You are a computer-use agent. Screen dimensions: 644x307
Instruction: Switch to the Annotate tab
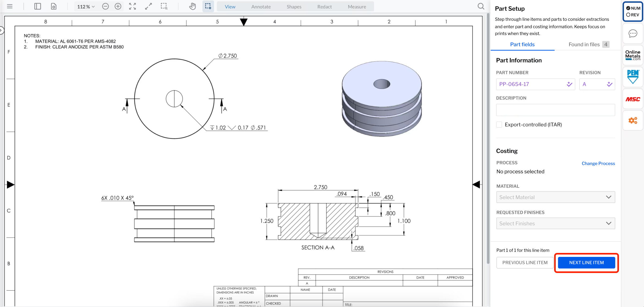click(x=261, y=7)
